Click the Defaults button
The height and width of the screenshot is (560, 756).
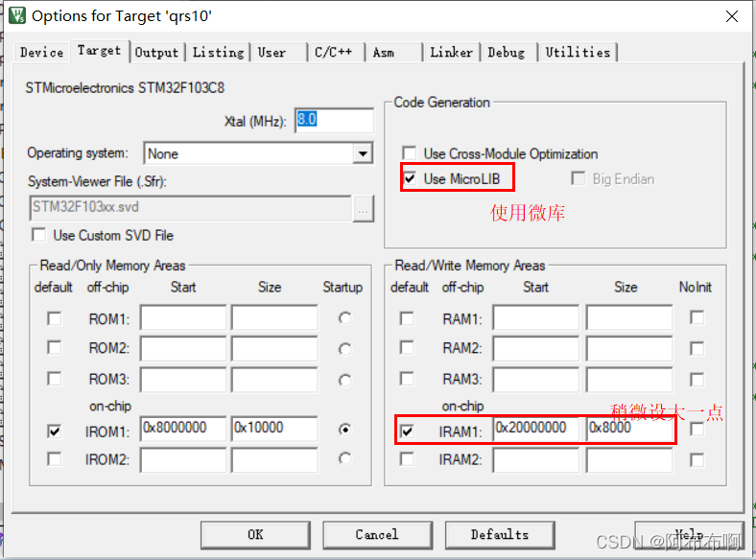point(500,535)
